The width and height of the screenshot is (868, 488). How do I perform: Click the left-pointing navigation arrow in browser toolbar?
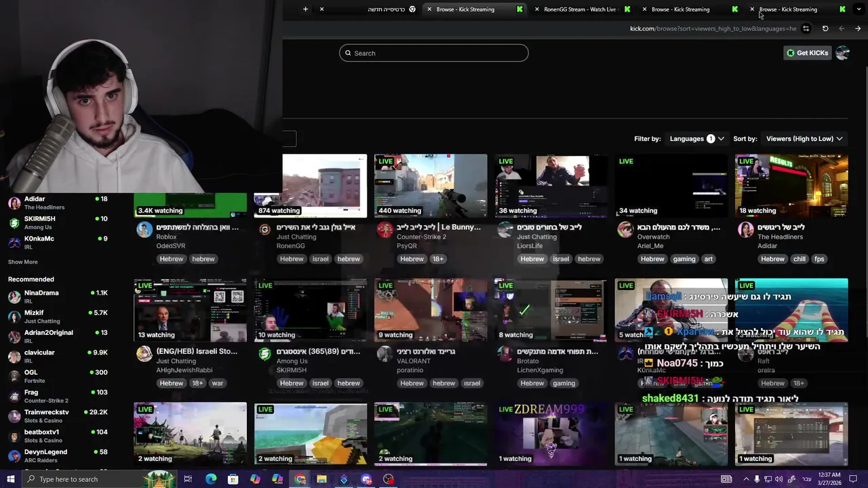842,28
